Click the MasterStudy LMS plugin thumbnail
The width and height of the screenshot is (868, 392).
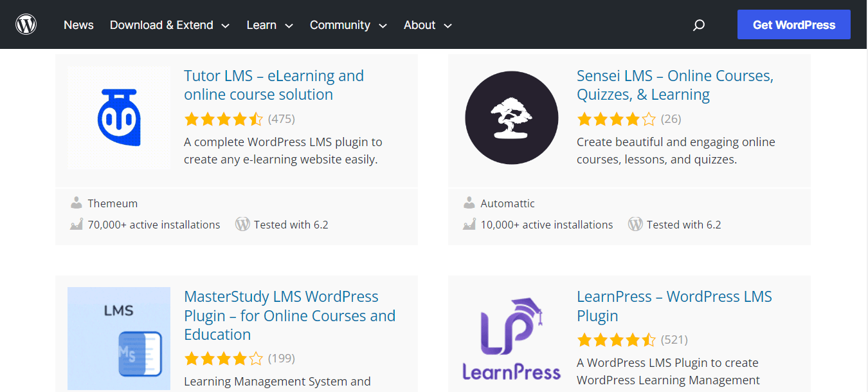click(119, 339)
